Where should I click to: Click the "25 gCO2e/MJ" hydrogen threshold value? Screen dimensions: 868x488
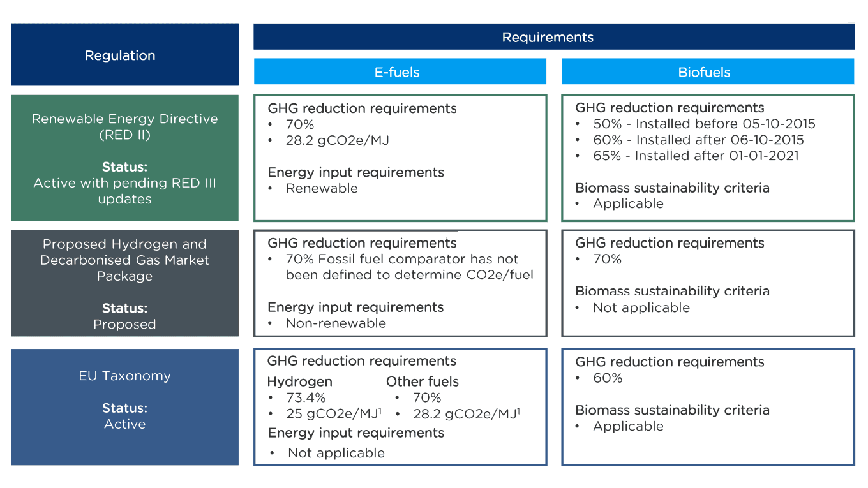[x=332, y=413]
